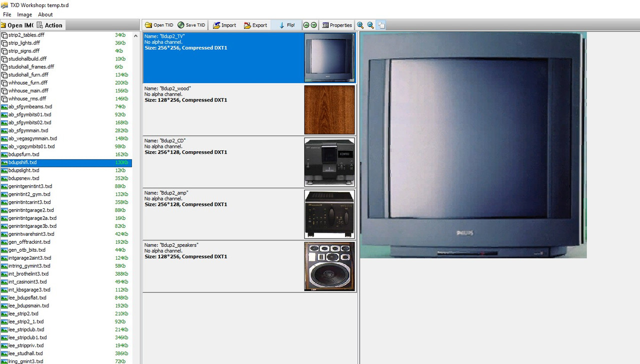Select strip_lights.dff in the file list
The height and width of the screenshot is (364, 640).
click(66, 43)
